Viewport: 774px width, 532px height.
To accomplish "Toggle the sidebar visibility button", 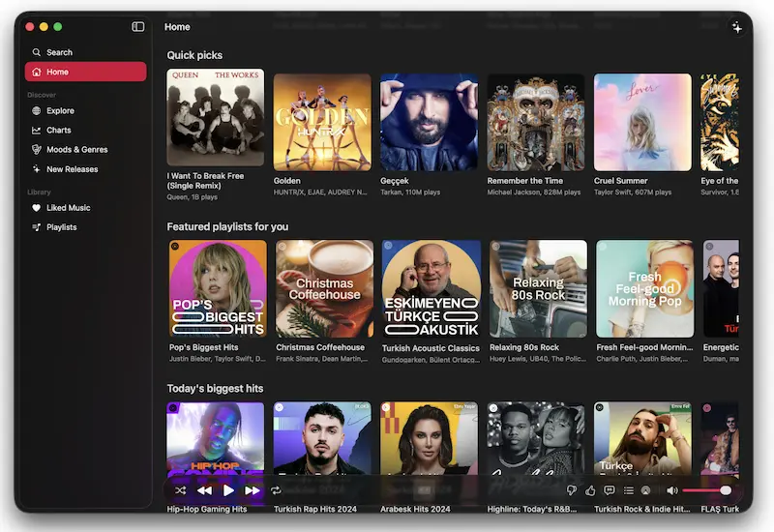I will pos(138,27).
